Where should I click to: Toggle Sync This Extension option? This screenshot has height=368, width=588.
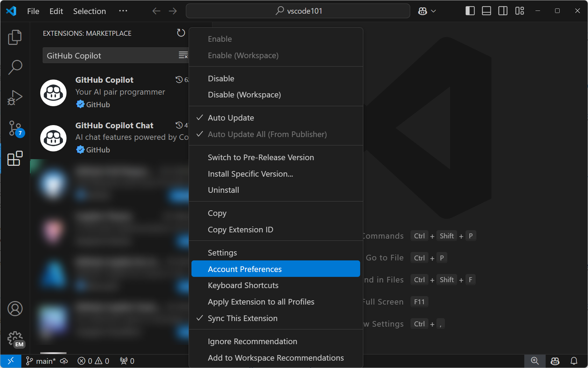[276, 318]
